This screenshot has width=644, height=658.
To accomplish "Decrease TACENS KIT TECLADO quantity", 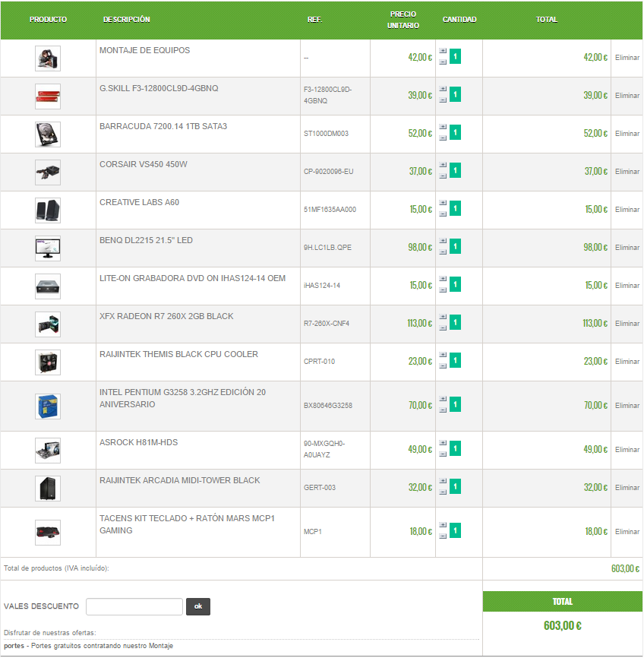I will pos(443,536).
